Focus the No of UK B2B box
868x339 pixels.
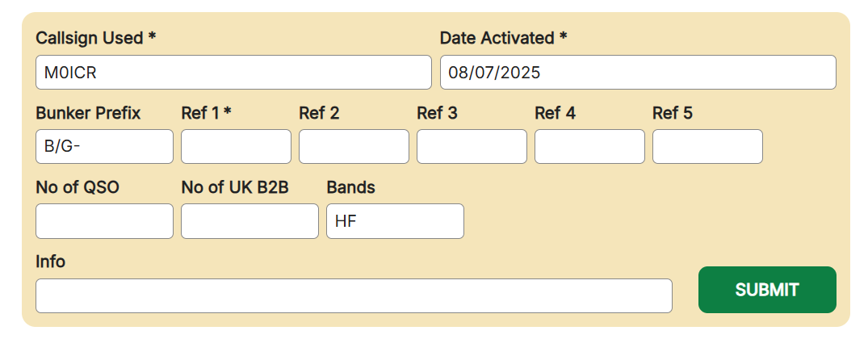(x=249, y=221)
